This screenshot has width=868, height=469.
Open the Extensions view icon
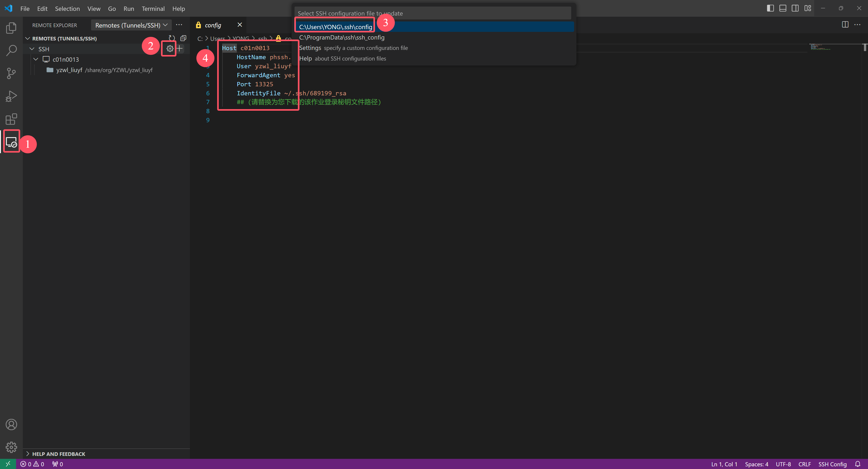pos(11,119)
